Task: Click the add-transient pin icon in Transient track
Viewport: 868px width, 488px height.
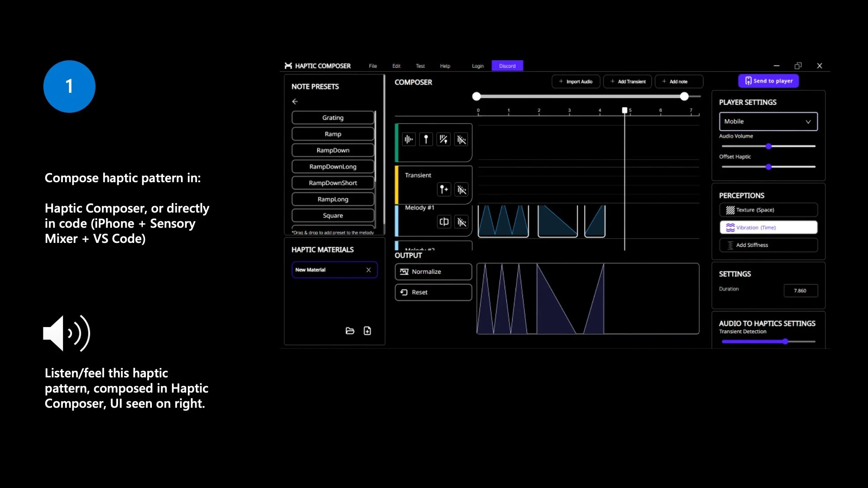Action: [x=444, y=190]
